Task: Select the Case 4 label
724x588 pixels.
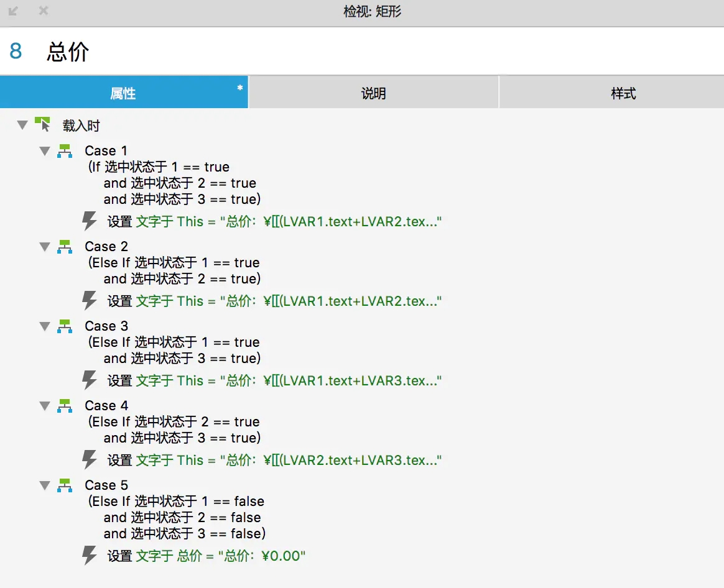Action: [x=106, y=405]
